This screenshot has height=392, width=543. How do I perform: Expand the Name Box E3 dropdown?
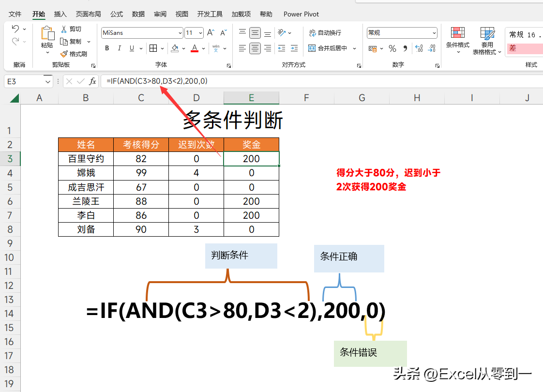[48, 82]
